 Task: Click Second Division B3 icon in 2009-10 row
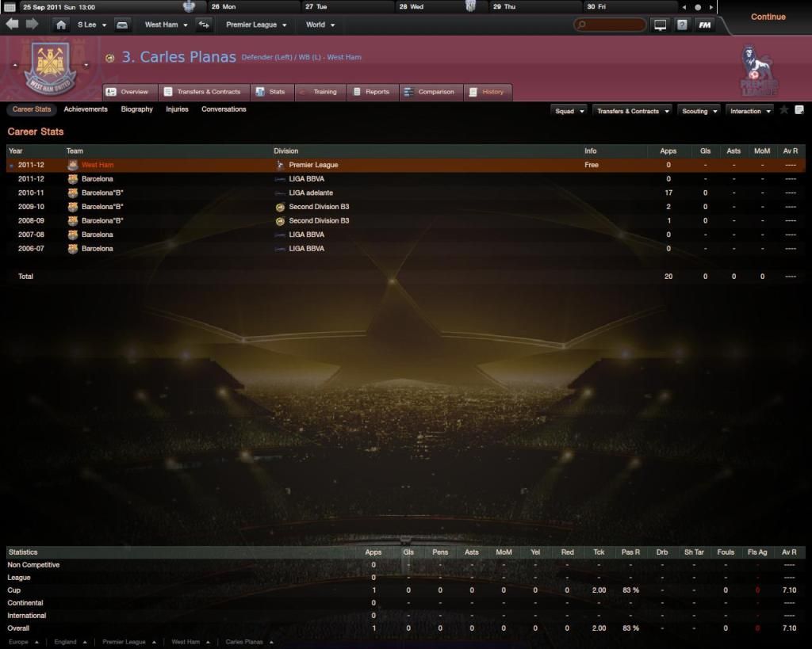280,207
